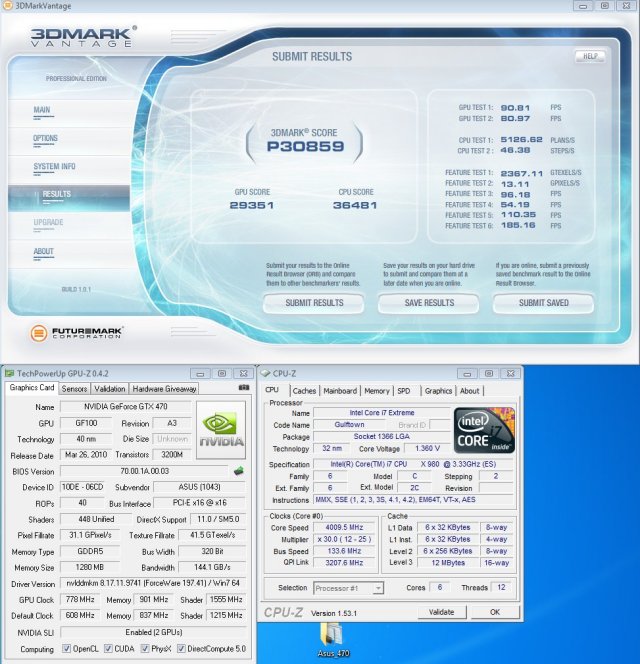Click the GPU TEST 1 result 90.81
The height and width of the screenshot is (664, 640).
pyautogui.click(x=515, y=108)
